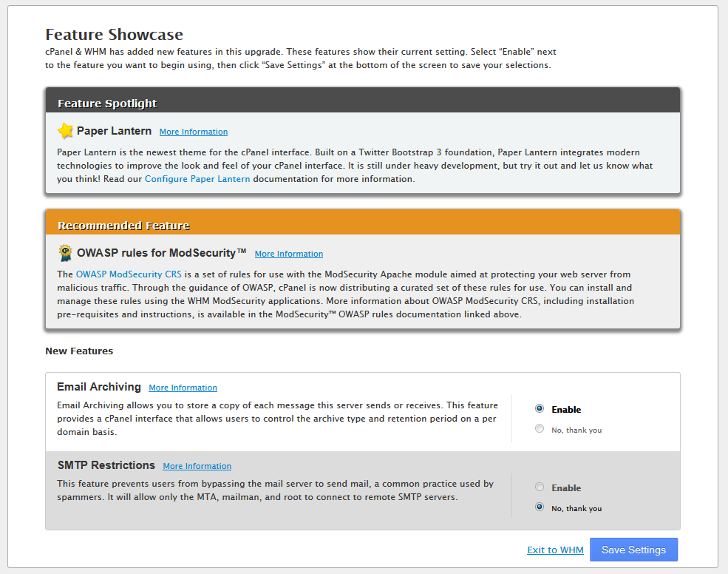Viewport: 728px width, 574px height.
Task: Click the Feature Spotlight header bar
Action: (363, 101)
